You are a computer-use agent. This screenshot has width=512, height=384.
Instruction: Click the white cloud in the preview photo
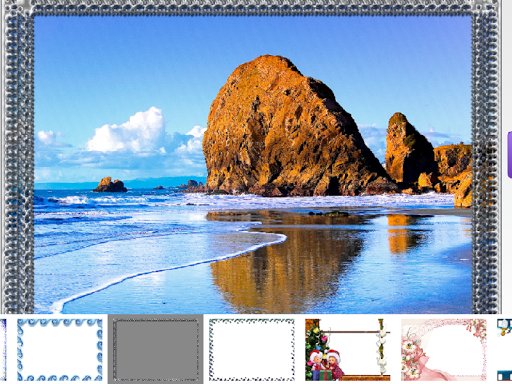click(x=130, y=132)
